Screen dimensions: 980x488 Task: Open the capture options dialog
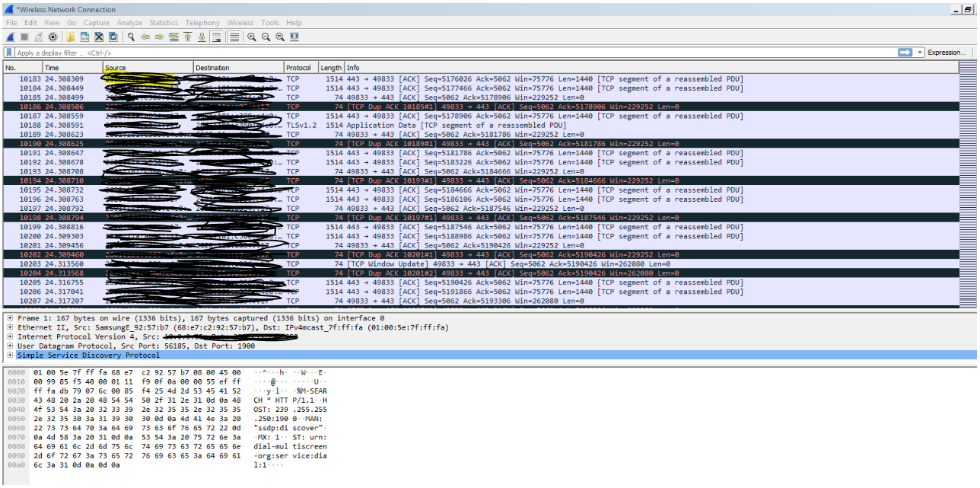click(52, 37)
